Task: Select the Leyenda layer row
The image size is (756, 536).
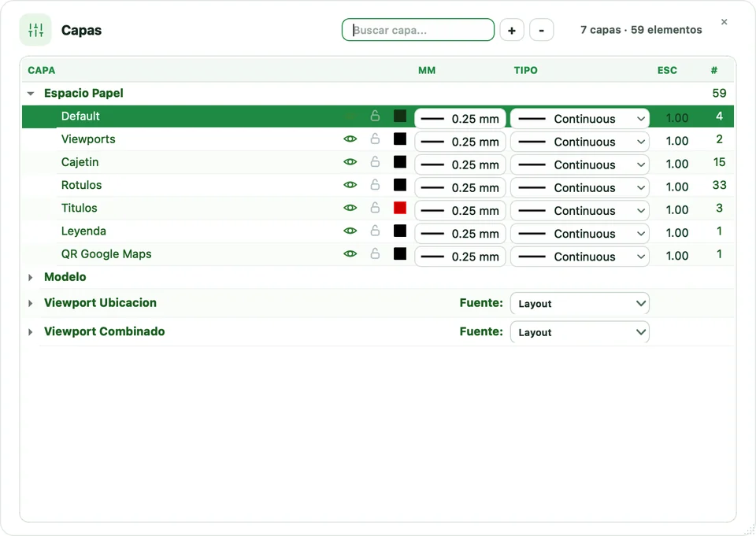Action: coord(378,231)
